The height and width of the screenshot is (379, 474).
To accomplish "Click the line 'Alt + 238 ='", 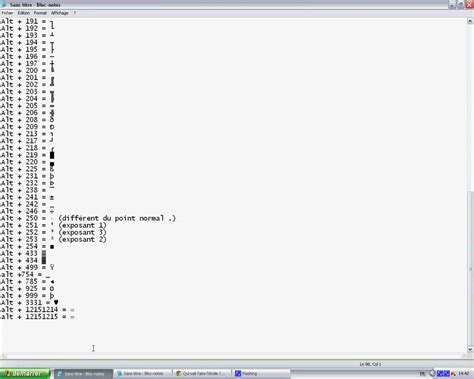I will [x=27, y=190].
